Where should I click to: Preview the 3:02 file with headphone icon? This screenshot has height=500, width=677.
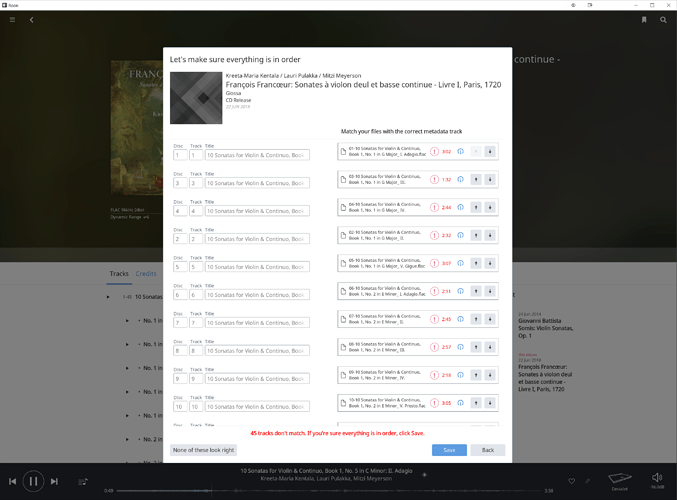461,152
